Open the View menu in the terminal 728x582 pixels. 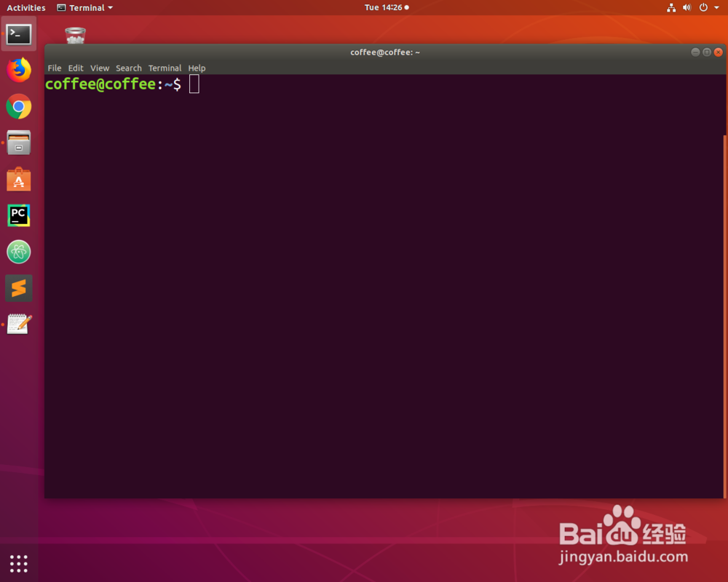[x=100, y=68]
